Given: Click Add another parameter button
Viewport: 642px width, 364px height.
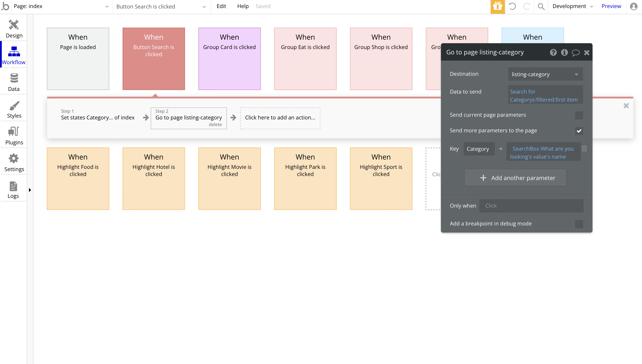Looking at the screenshot, I should (x=515, y=178).
